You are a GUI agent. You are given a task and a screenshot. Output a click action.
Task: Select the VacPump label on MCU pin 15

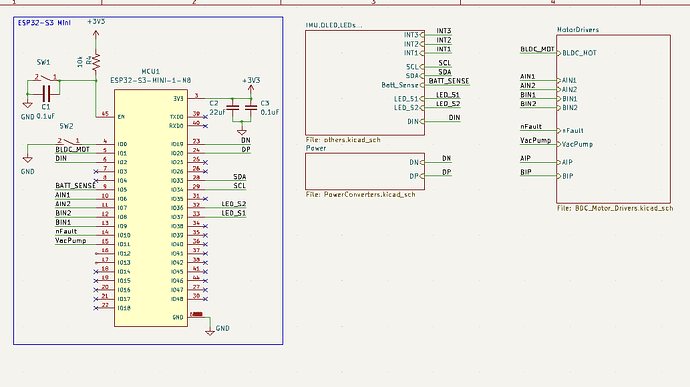(x=70, y=240)
